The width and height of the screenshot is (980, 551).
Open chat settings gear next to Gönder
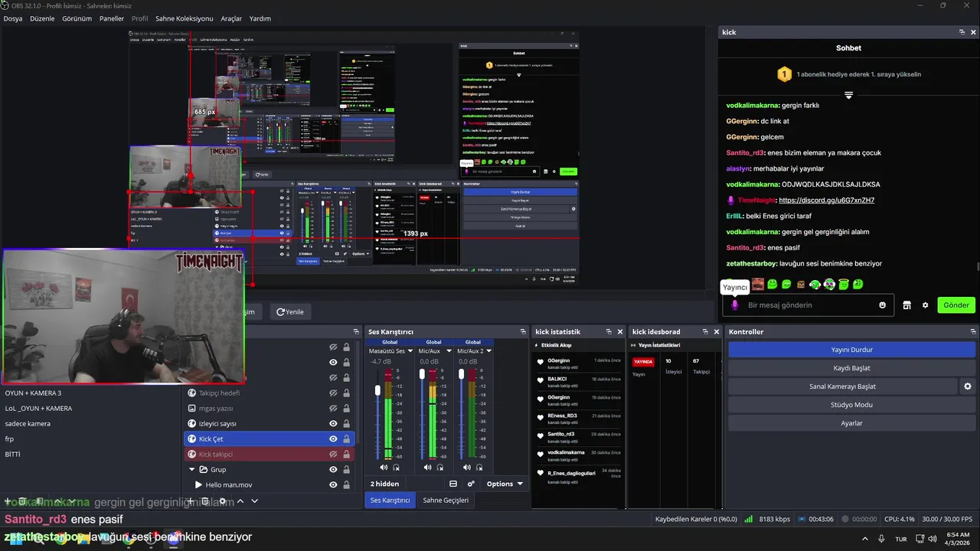[x=925, y=305]
